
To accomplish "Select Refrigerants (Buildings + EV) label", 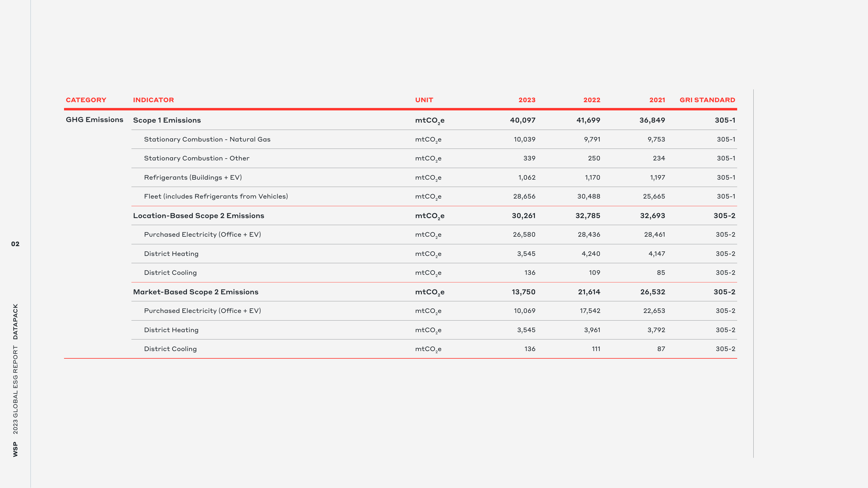I will tap(193, 178).
